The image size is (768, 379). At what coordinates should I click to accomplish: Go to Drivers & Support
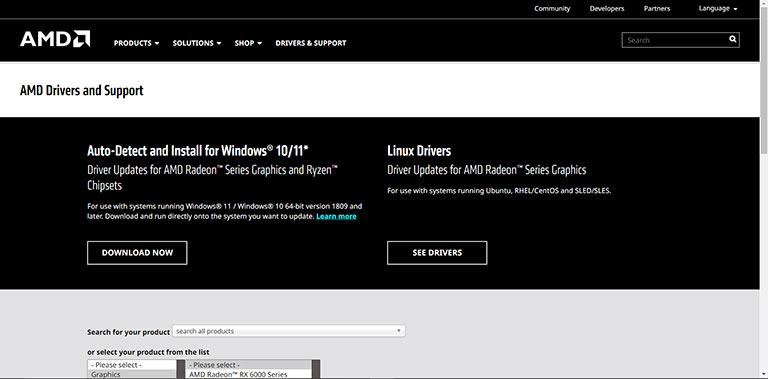[x=311, y=43]
